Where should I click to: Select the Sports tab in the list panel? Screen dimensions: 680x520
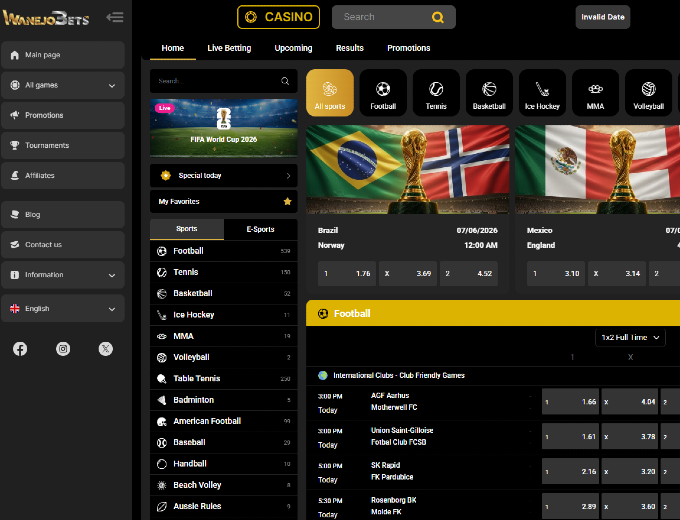(187, 229)
